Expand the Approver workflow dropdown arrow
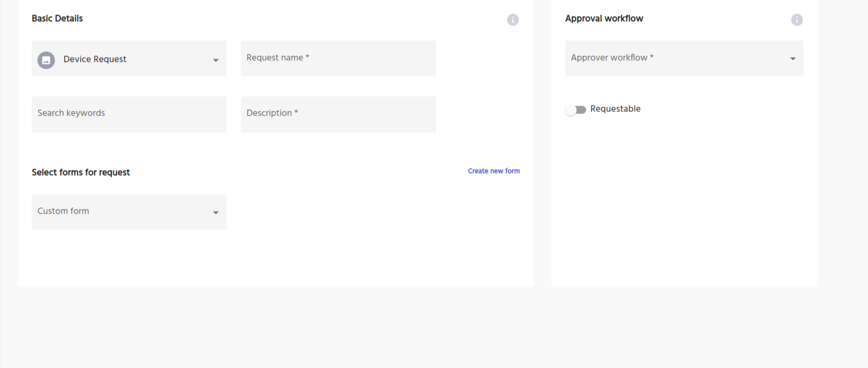This screenshot has width=868, height=368. point(793,59)
